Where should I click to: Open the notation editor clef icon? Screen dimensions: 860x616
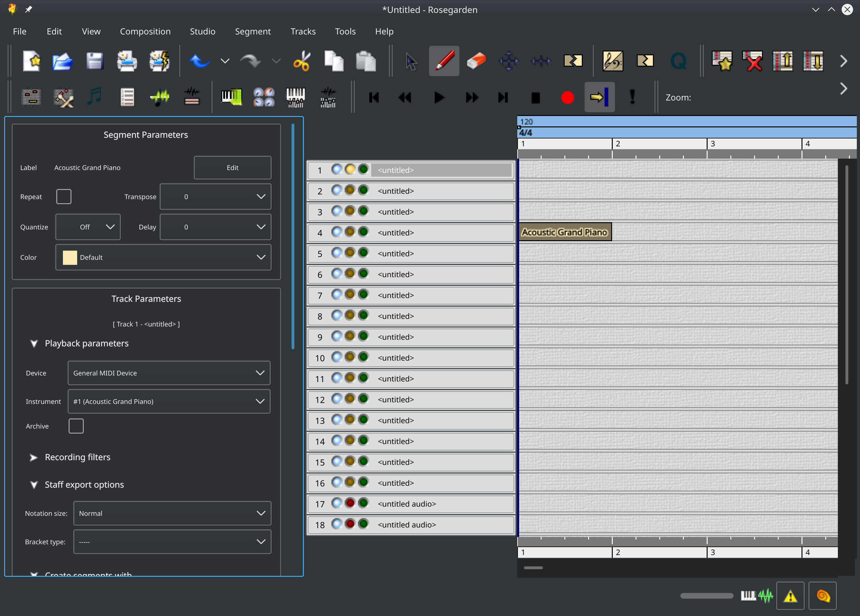point(612,61)
